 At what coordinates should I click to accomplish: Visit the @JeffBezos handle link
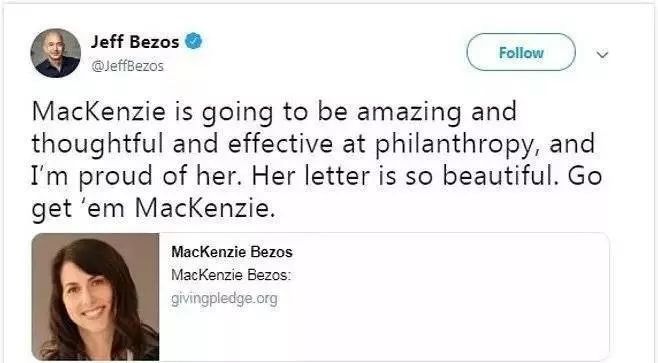point(127,66)
